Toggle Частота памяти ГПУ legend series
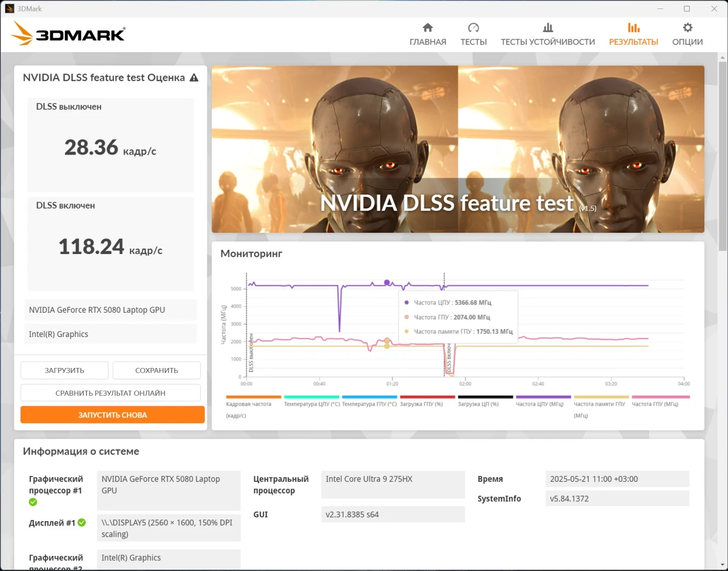Viewport: 728px width, 571px height. coord(601,406)
